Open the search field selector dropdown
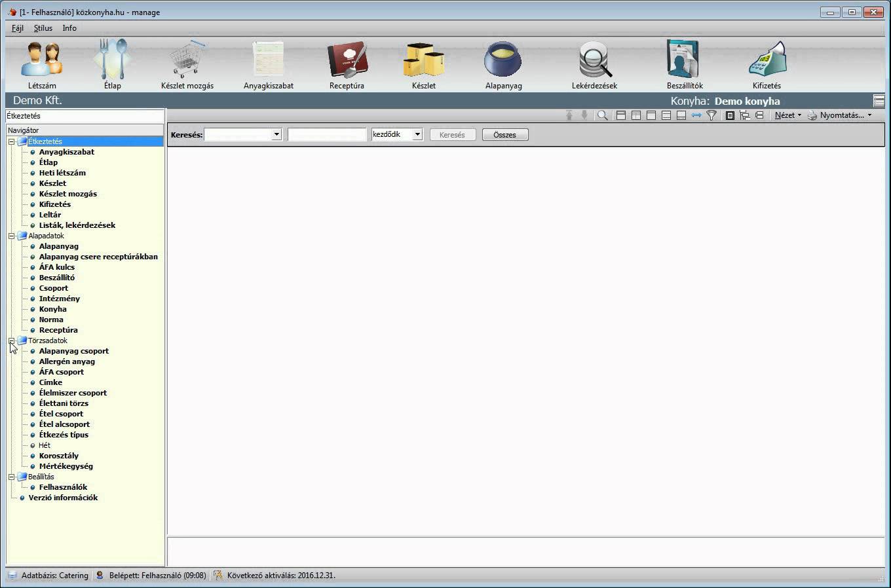The width and height of the screenshot is (891, 588). click(x=276, y=134)
